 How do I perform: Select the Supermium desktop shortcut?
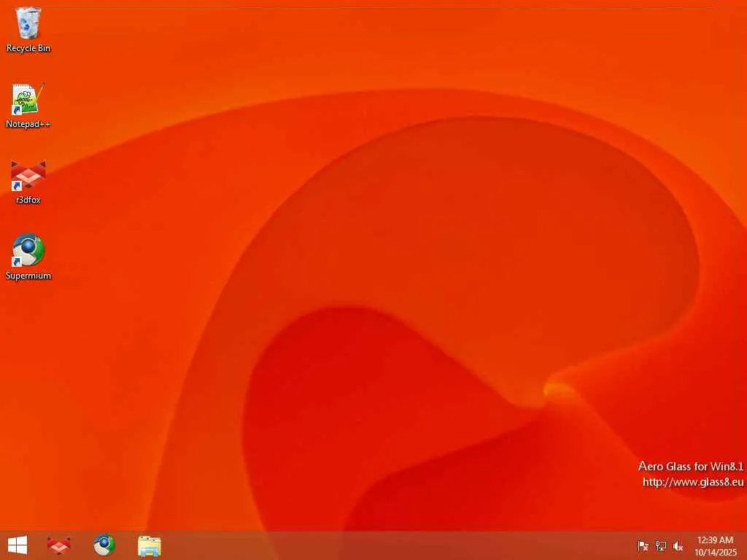tap(28, 257)
